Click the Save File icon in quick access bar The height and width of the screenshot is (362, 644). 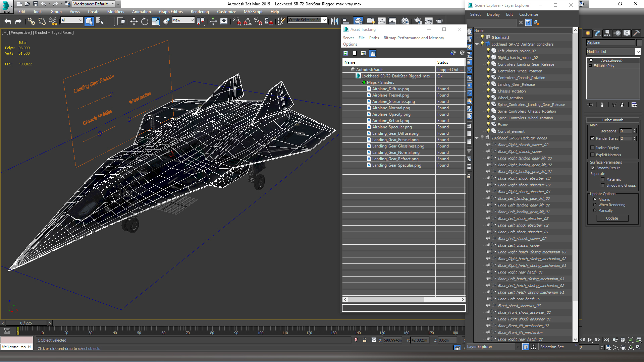point(35,4)
